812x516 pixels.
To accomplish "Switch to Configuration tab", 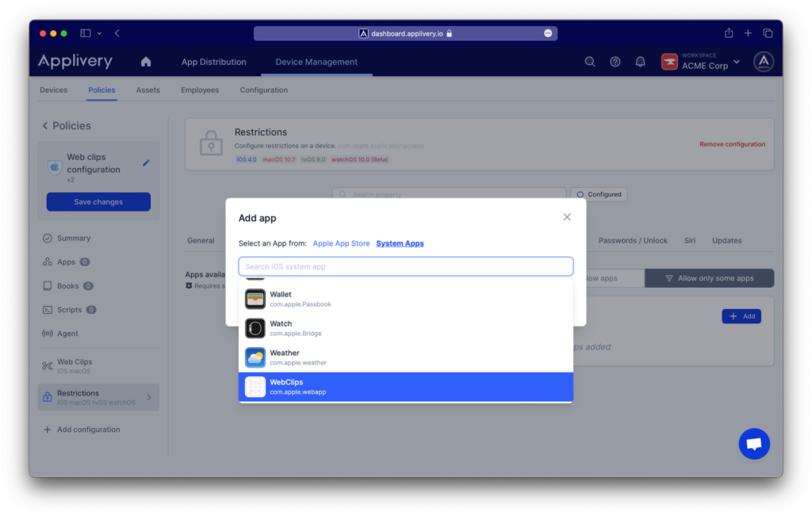I will [x=263, y=90].
